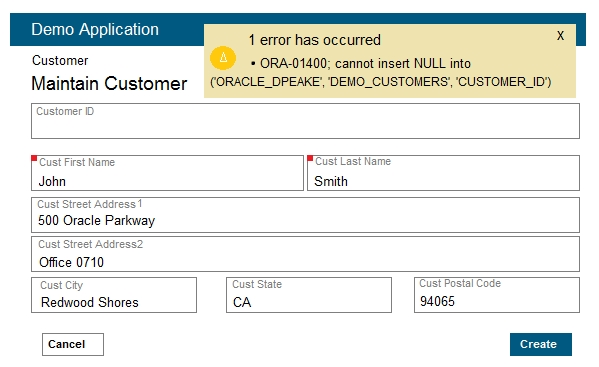Screen dimensions: 599x367
Task: Click the red required marker on First Name
Action: pyautogui.click(x=34, y=158)
